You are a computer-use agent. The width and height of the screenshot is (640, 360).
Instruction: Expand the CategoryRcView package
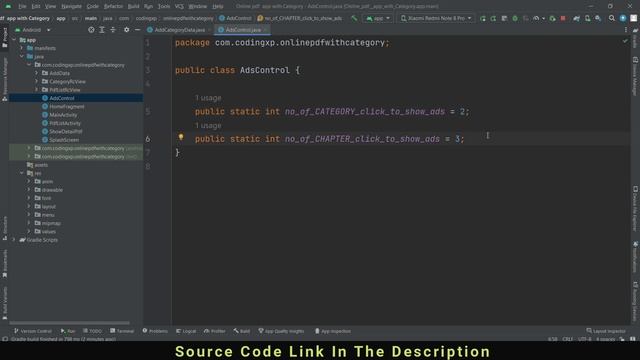tap(36, 81)
